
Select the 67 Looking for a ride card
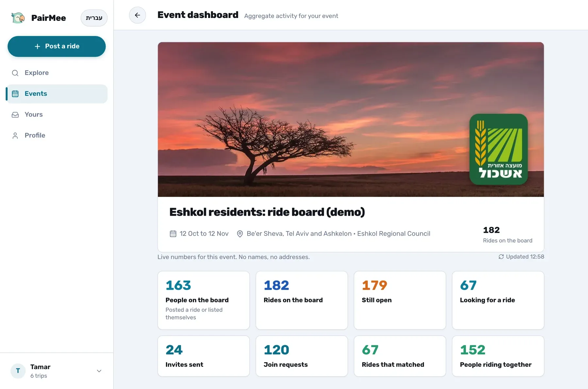498,300
